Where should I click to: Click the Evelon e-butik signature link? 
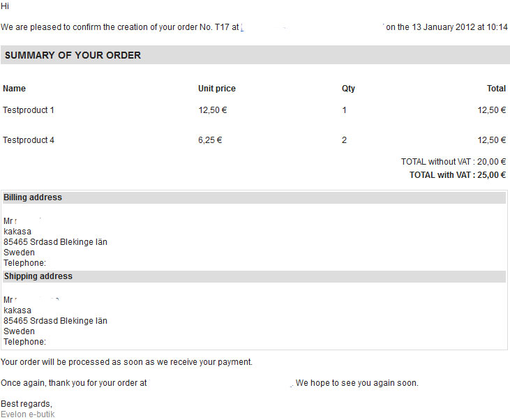[28, 414]
